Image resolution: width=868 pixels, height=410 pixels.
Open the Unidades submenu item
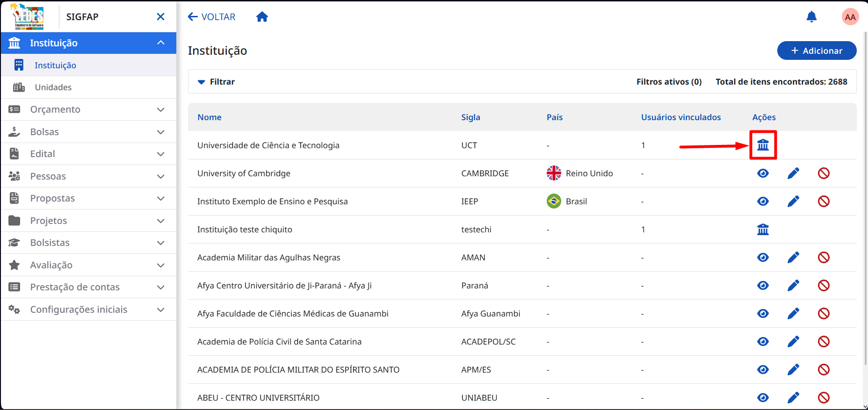pyautogui.click(x=88, y=87)
